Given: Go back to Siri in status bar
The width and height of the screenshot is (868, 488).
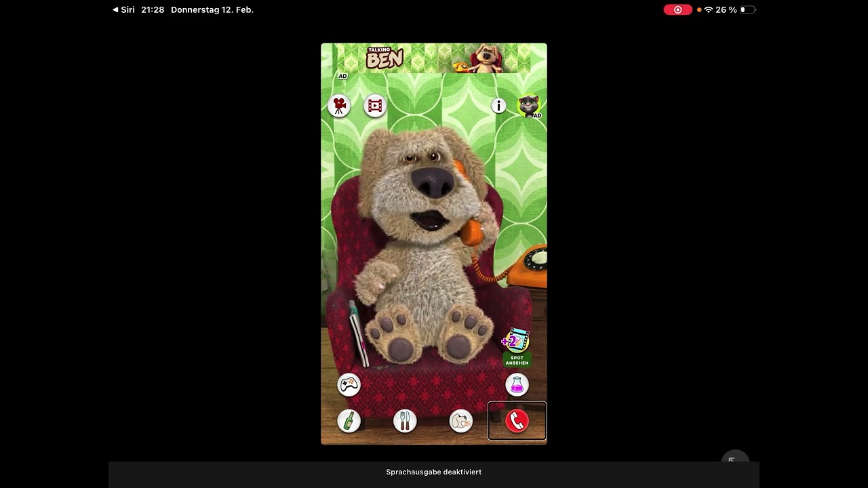Looking at the screenshot, I should click(x=123, y=9).
